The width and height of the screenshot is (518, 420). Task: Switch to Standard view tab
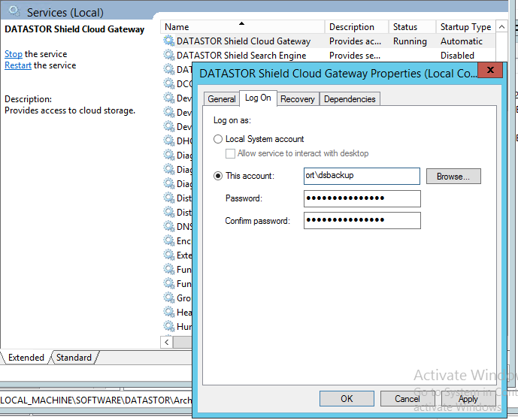tap(74, 358)
